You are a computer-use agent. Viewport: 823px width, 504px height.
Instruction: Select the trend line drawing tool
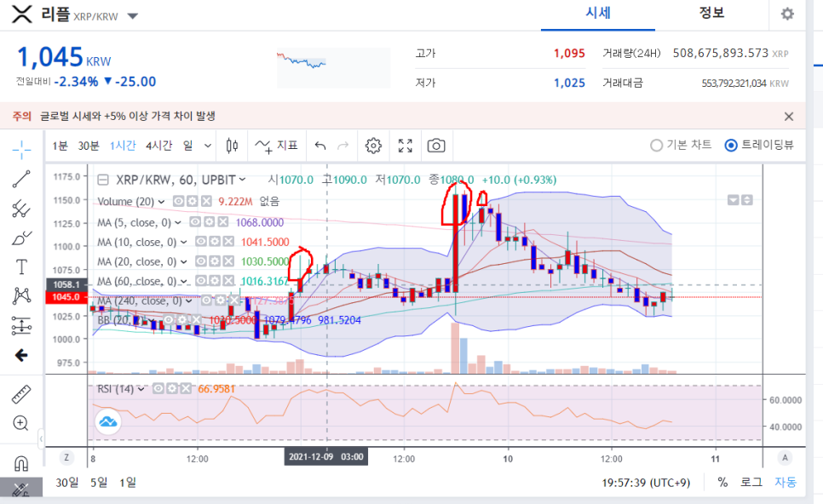pos(21,179)
